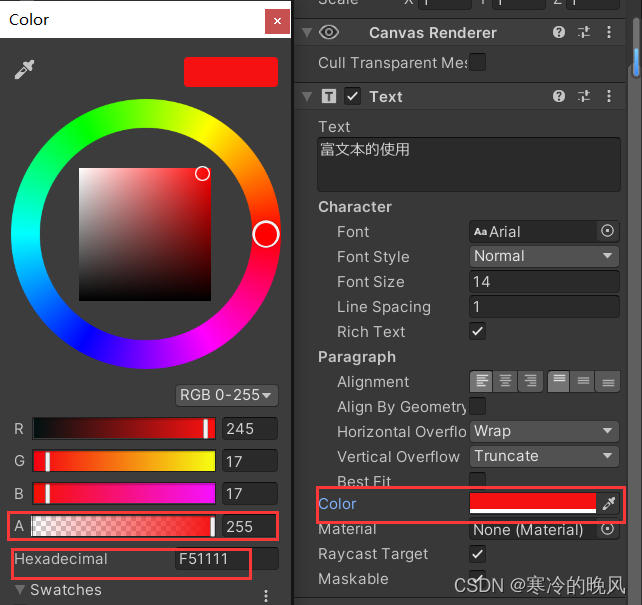Viewport: 642px width, 605px height.
Task: Open the Font Style Normal dropdown
Action: (x=544, y=256)
